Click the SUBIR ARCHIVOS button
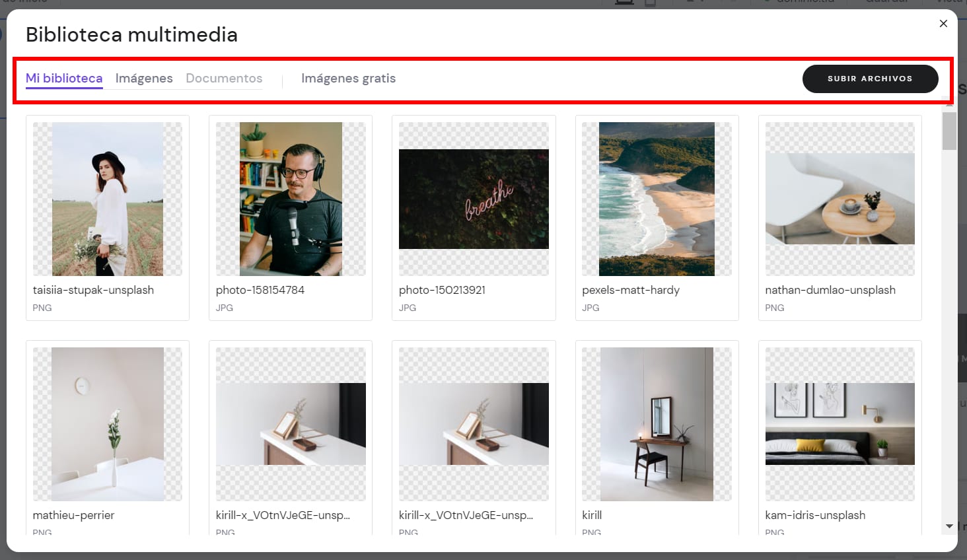Screen dimensions: 967x560 pos(870,79)
